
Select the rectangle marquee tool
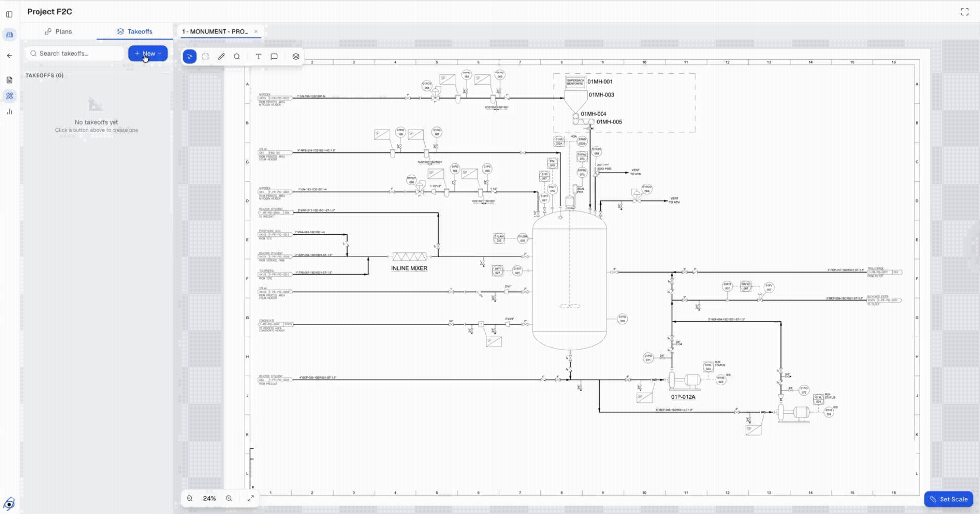205,57
